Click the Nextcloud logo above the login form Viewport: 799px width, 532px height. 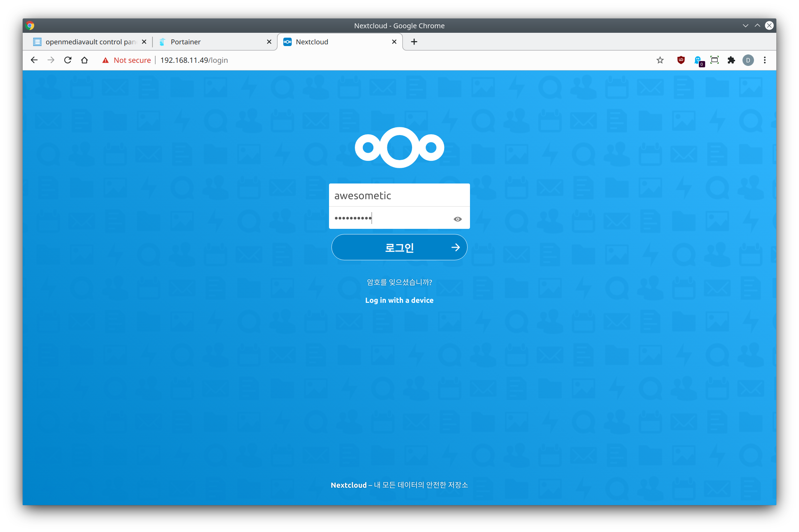coord(399,148)
